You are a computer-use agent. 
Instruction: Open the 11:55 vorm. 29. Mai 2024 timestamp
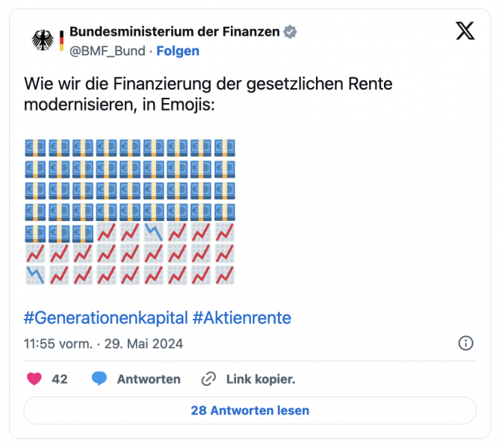103,343
